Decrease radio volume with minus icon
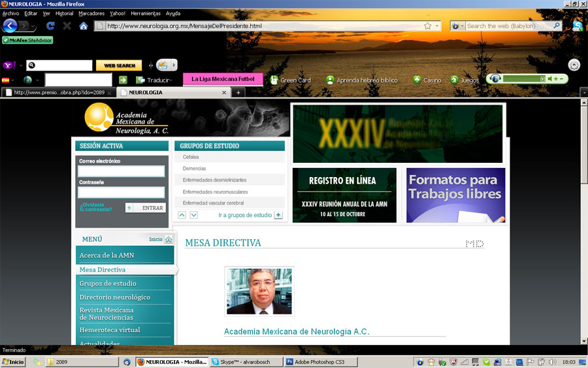The width and height of the screenshot is (588, 368). [561, 79]
